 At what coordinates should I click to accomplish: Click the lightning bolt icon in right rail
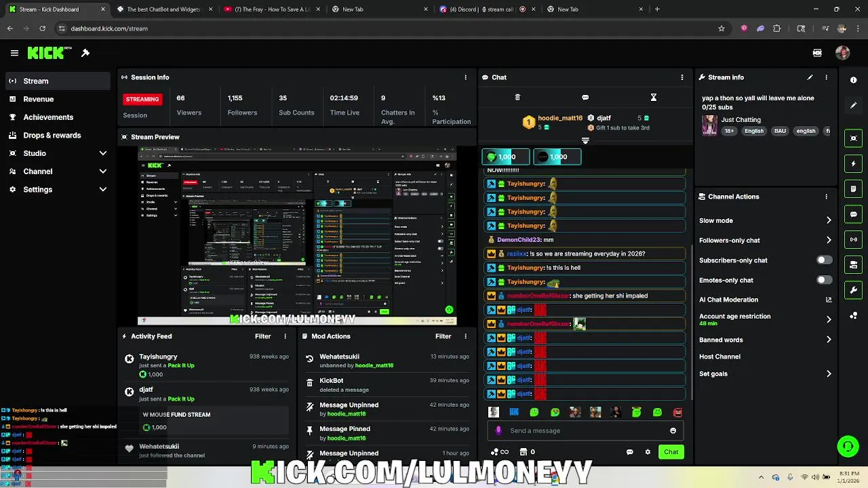coord(854,164)
